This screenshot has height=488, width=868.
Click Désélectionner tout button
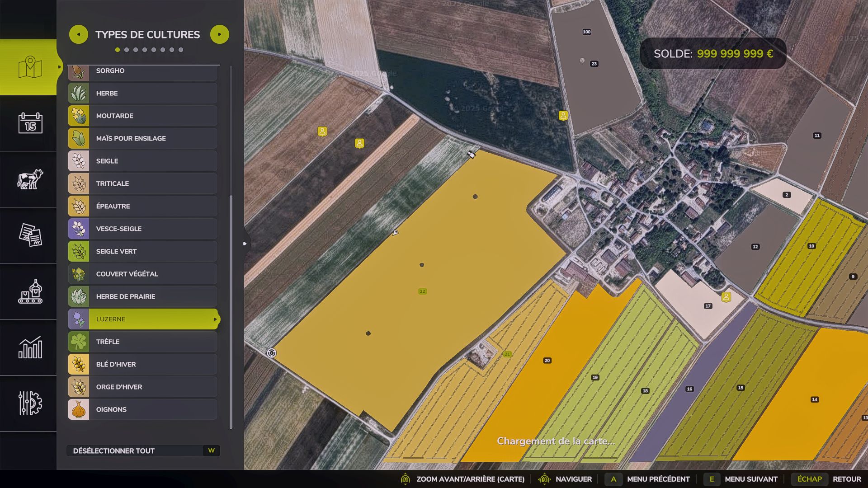[143, 450]
